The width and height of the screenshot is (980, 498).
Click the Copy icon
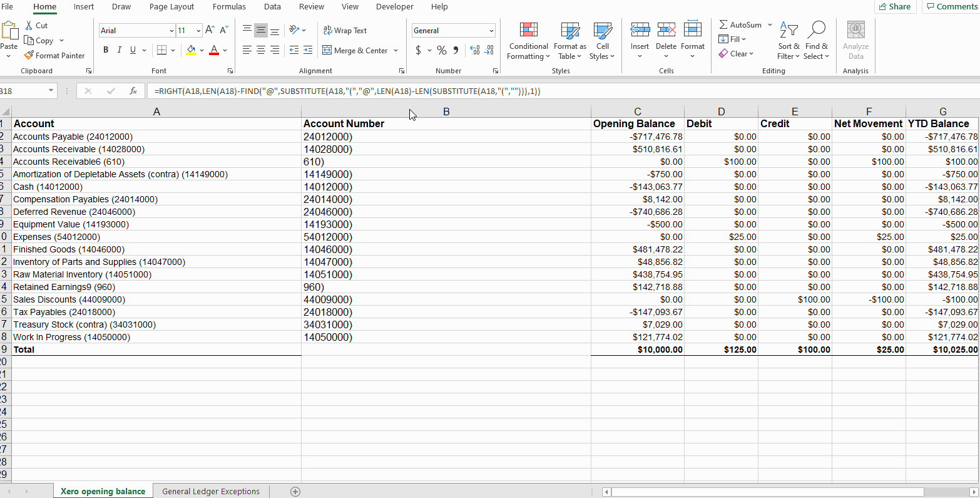pos(29,40)
